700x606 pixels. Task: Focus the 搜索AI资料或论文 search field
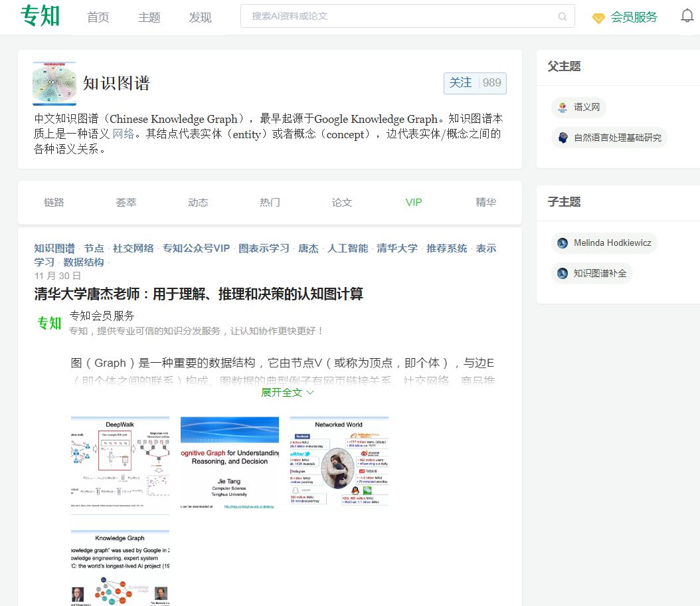[x=407, y=16]
